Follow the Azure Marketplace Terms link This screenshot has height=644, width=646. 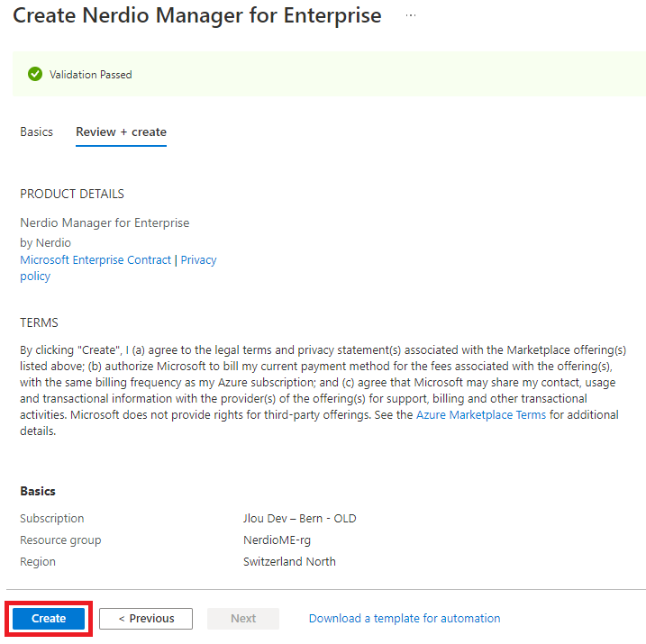(481, 414)
